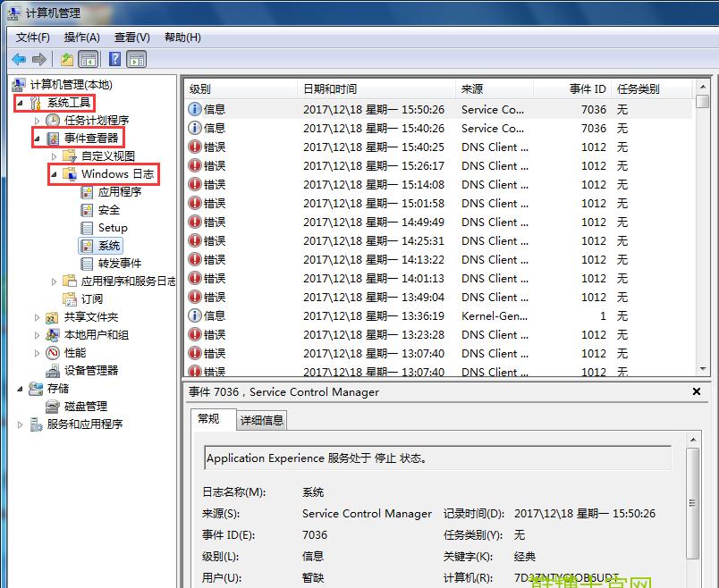Expand the Services and Applications (服务和应用程序) node
719x588 pixels.
21,424
